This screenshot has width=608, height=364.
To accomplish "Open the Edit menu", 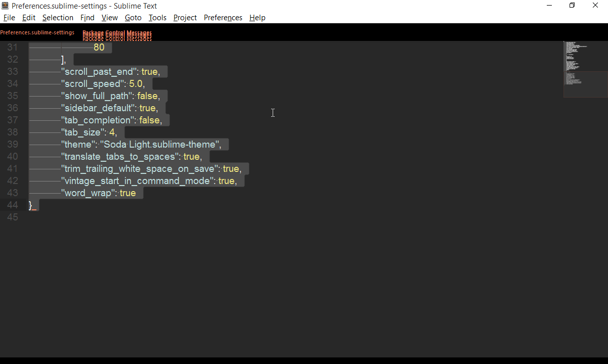I will [29, 18].
